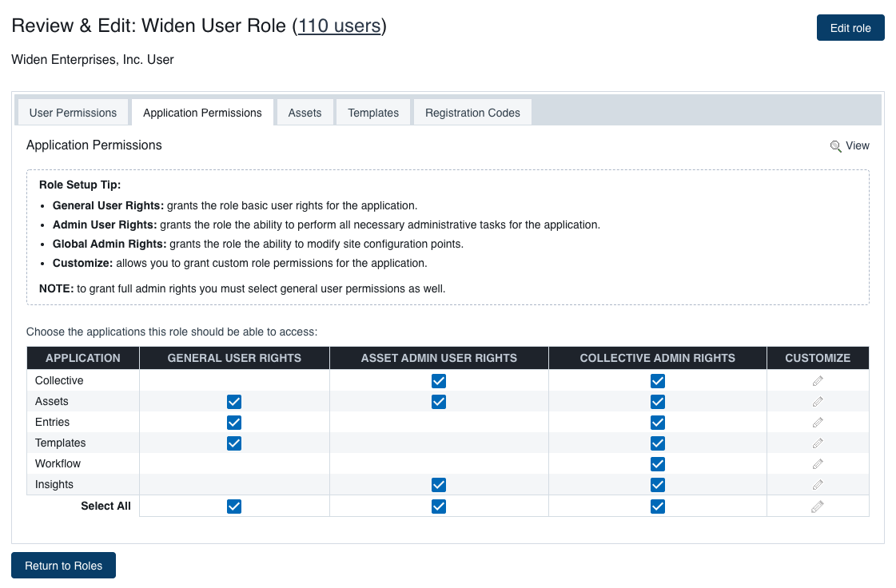
Task: Select the pencil icon in the Select All row
Action: tap(817, 506)
